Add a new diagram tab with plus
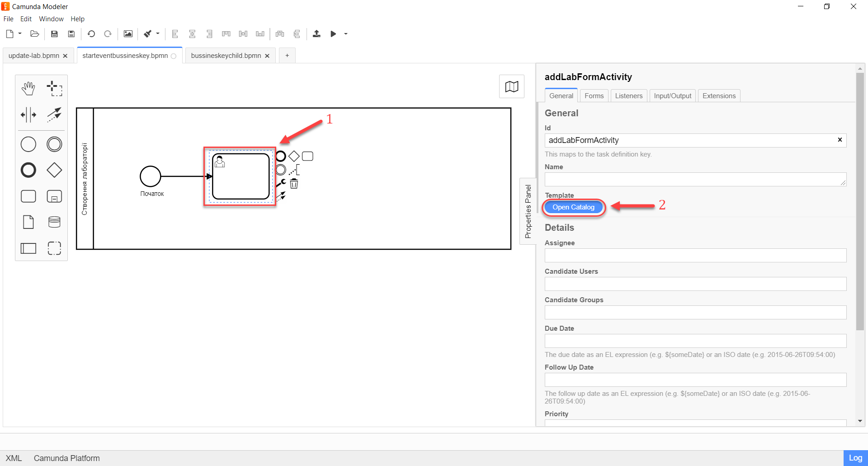This screenshot has height=466, width=868. [287, 56]
